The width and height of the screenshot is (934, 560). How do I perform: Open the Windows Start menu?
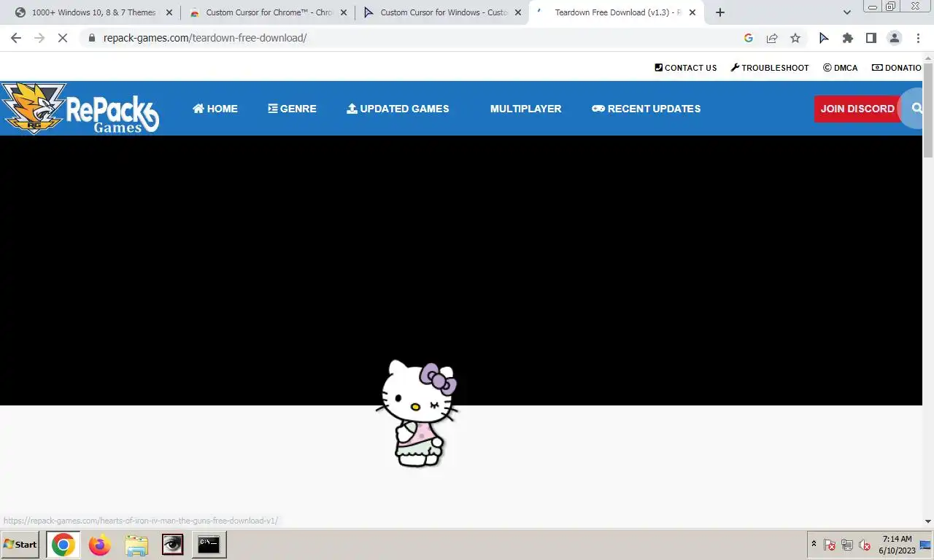click(x=20, y=544)
